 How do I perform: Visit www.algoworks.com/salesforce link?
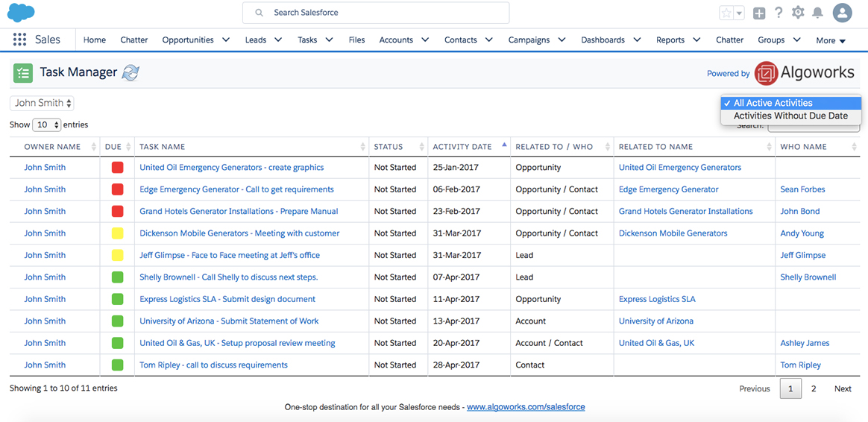pos(526,406)
